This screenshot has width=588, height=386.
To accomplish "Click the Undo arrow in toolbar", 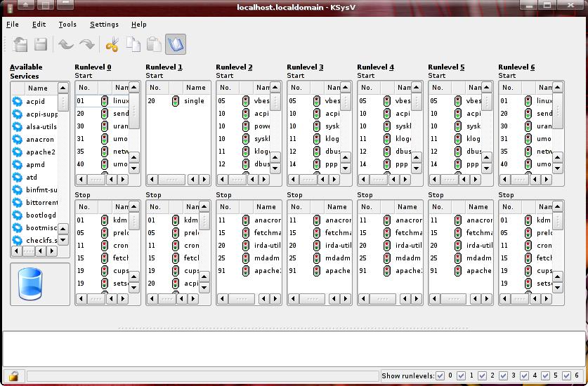I will (x=66, y=45).
